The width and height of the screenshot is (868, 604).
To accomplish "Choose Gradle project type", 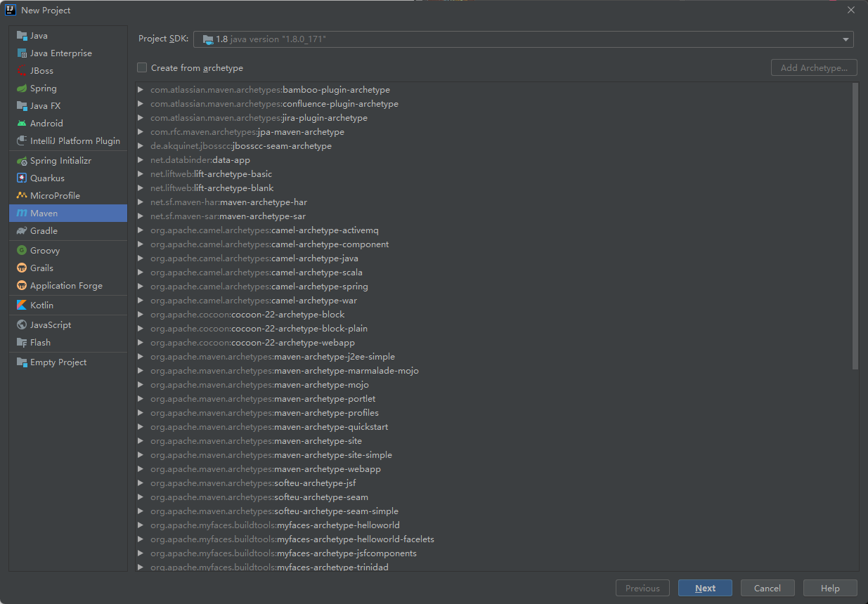I will click(68, 231).
